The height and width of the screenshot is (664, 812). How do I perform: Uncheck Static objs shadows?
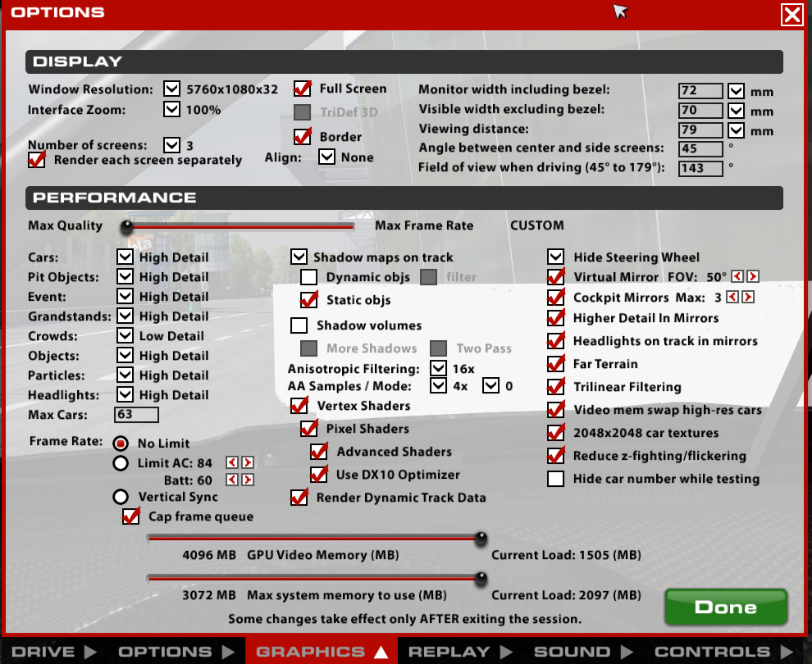309,300
